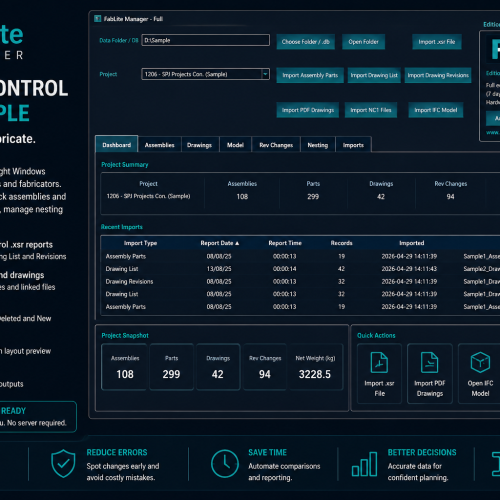500x500 pixels.
Task: Switch to the Model tab
Action: coord(235,145)
